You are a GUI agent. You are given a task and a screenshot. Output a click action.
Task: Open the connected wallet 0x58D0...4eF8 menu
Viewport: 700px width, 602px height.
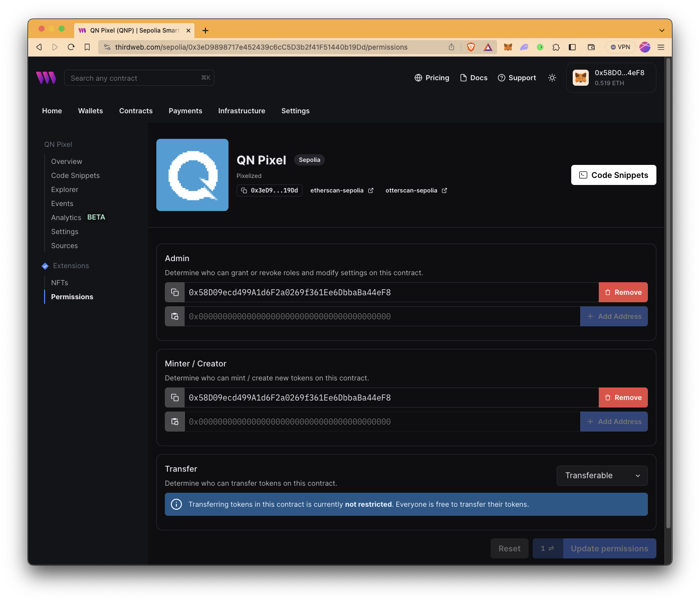click(611, 78)
